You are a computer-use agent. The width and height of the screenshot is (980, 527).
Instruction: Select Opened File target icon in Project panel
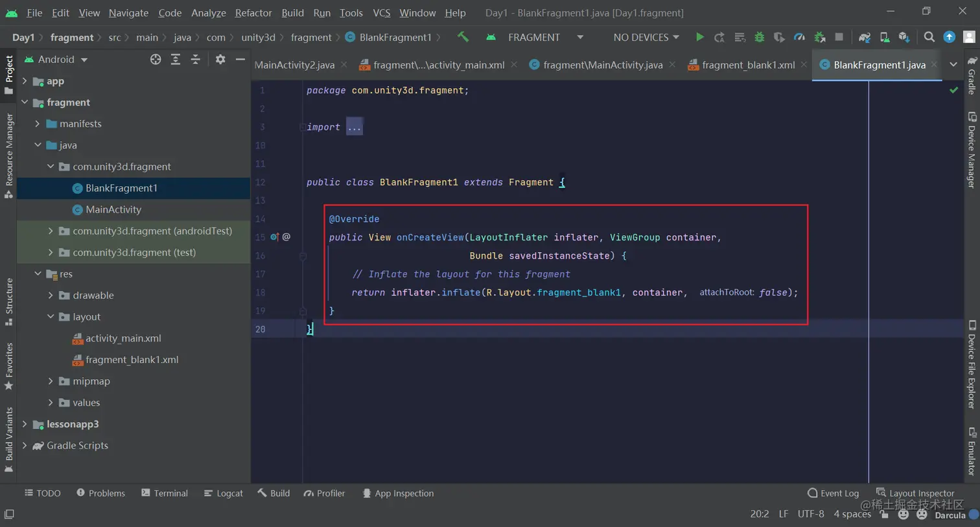click(156, 59)
